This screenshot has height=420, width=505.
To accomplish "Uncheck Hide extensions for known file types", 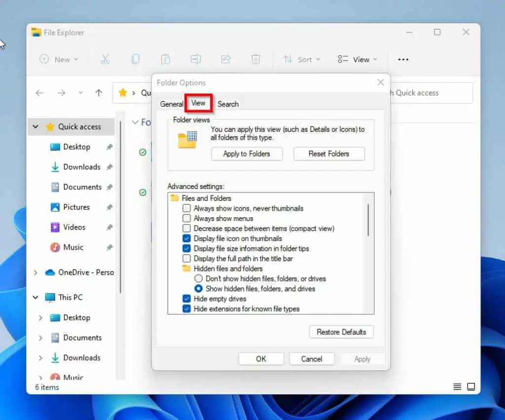I will pos(186,309).
